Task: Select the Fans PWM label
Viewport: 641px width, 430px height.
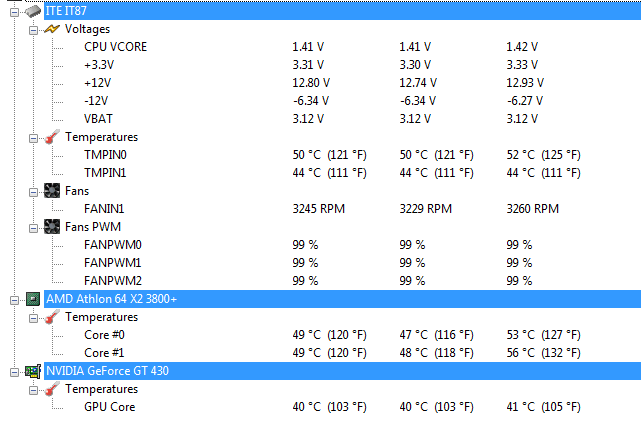Action: [93, 227]
